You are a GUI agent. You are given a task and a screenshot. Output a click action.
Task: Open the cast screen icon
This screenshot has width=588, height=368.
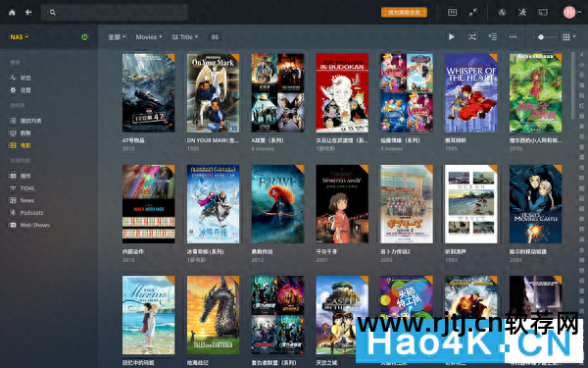point(543,13)
